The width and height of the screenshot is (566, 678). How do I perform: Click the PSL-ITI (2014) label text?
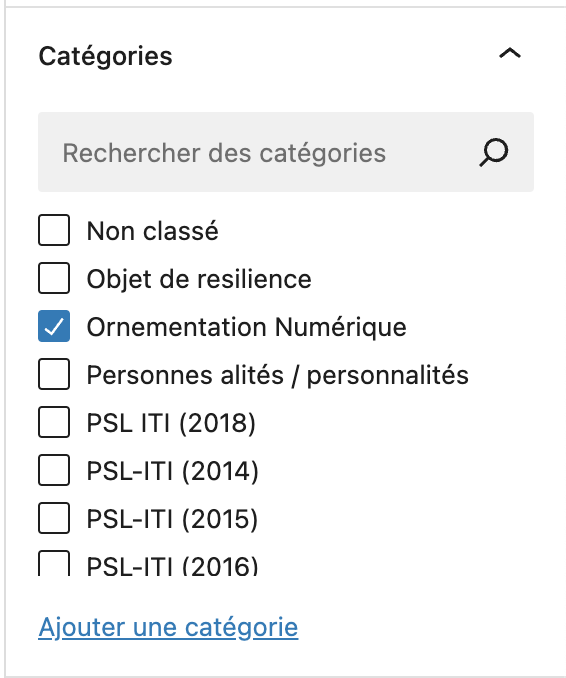pos(173,471)
